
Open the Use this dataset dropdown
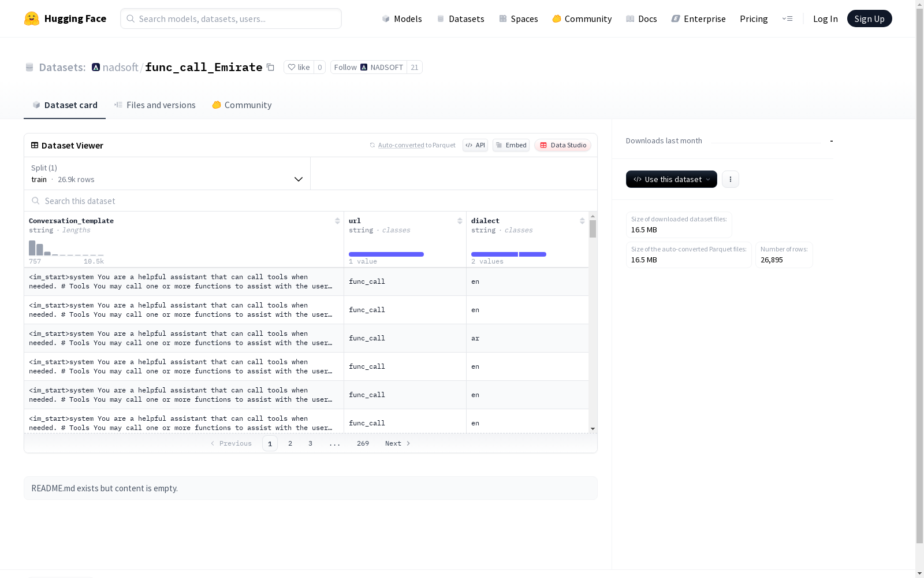coord(672,179)
